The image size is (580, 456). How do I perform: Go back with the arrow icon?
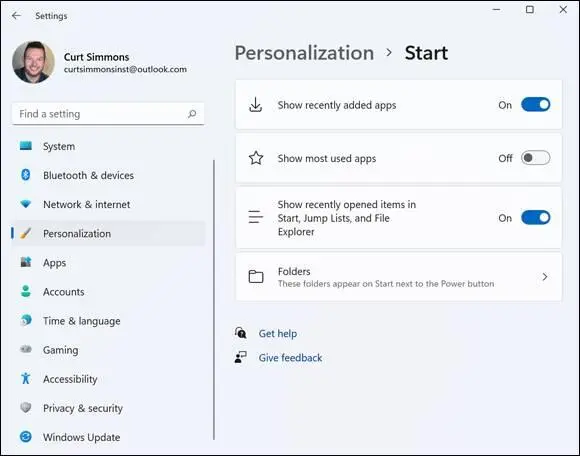[16, 16]
